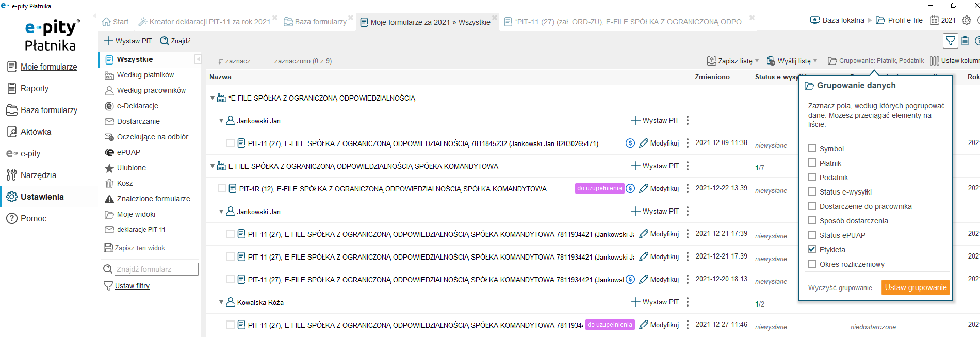Open the zaznacz selection dropdown

coord(234,61)
